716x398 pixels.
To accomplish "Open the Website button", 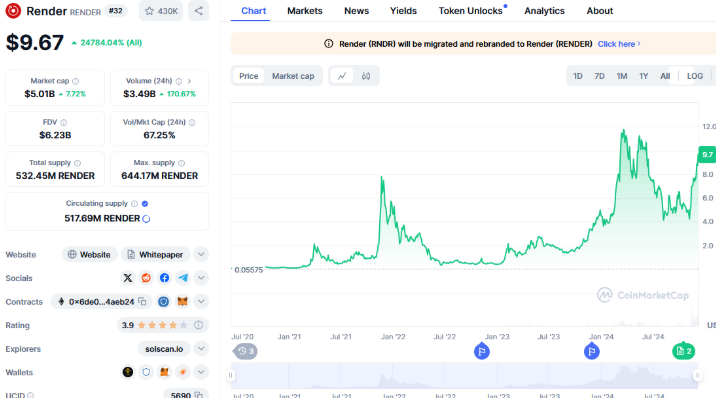I will tap(90, 254).
